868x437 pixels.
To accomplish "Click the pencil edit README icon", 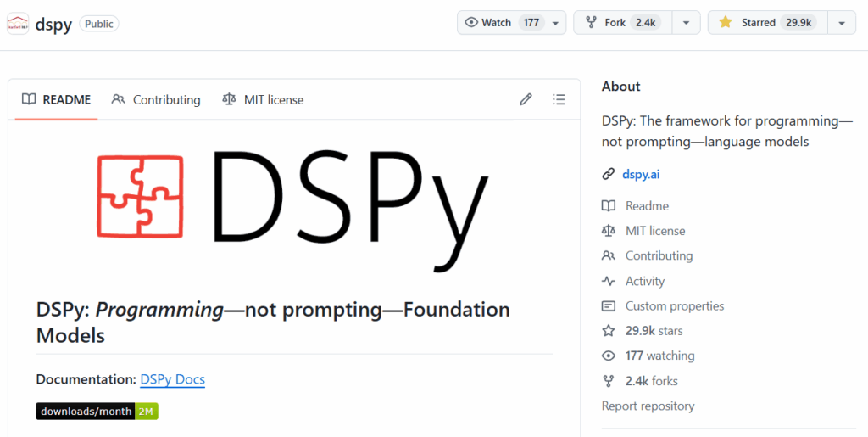I will [526, 99].
